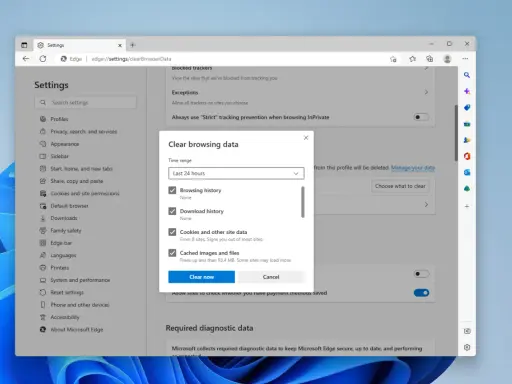Uncheck Cookies and other site data
512x384 pixels.
[172, 232]
